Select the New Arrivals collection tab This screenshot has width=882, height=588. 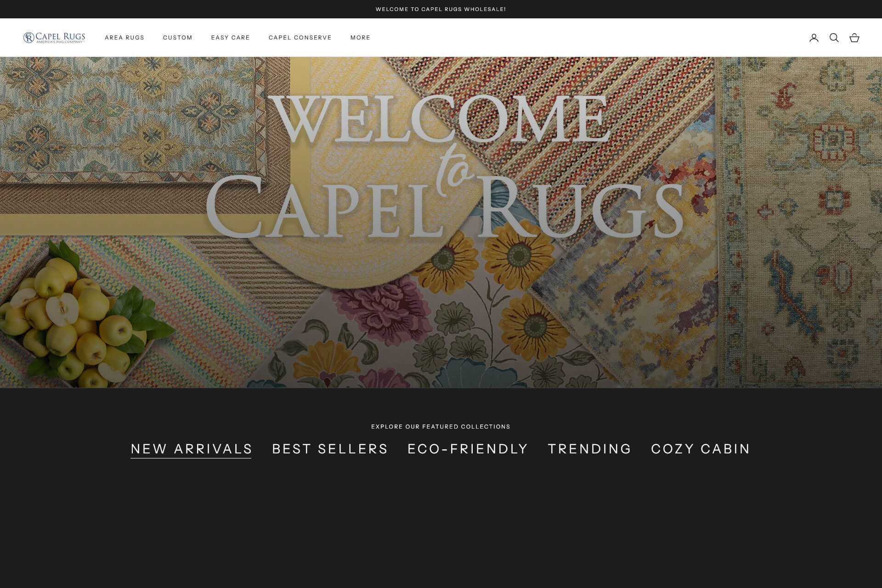coord(191,449)
